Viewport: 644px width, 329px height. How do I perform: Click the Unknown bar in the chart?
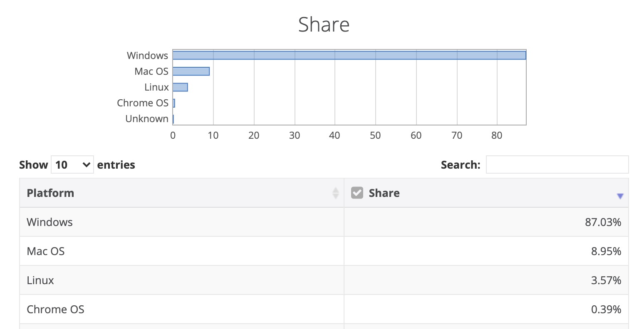point(173,119)
